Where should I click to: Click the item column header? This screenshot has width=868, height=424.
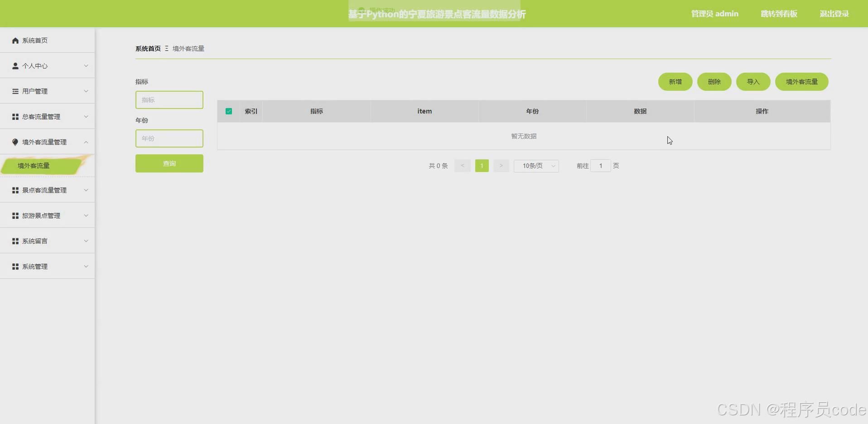click(x=424, y=111)
